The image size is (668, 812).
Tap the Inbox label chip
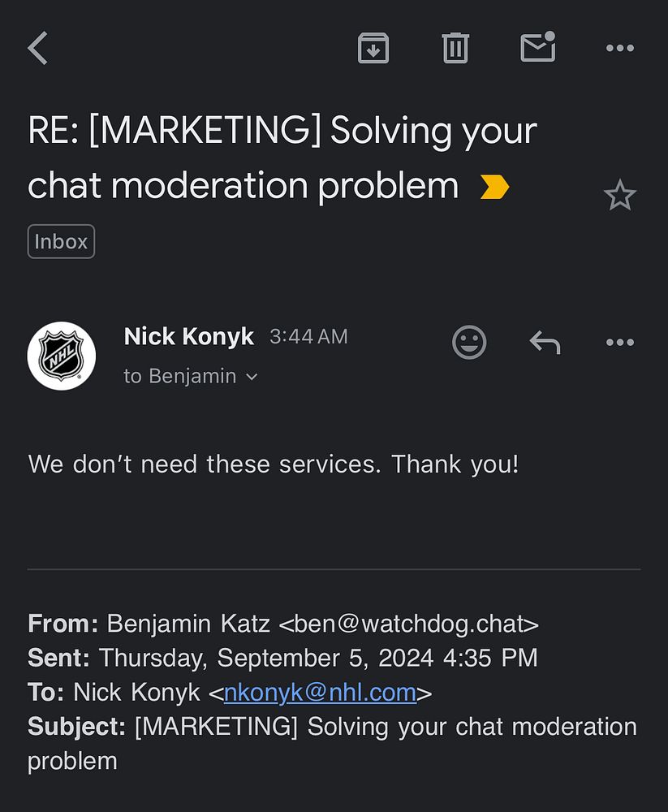[x=61, y=242]
